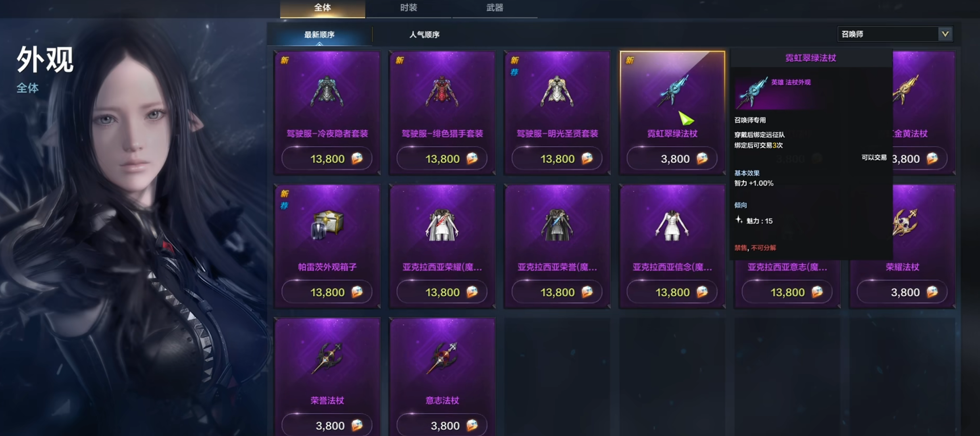Click the 3,800 price button under 意志法杖
Screen dimensions: 980x436
(442, 426)
